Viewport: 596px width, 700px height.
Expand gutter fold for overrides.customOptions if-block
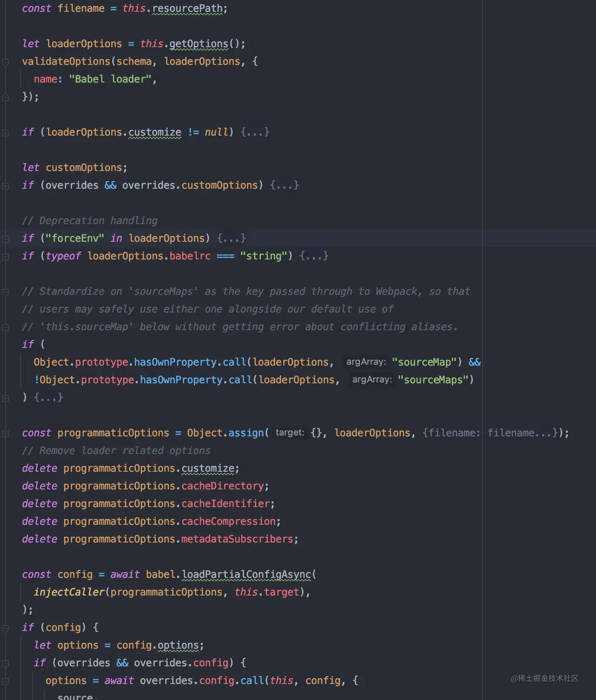tap(5, 186)
